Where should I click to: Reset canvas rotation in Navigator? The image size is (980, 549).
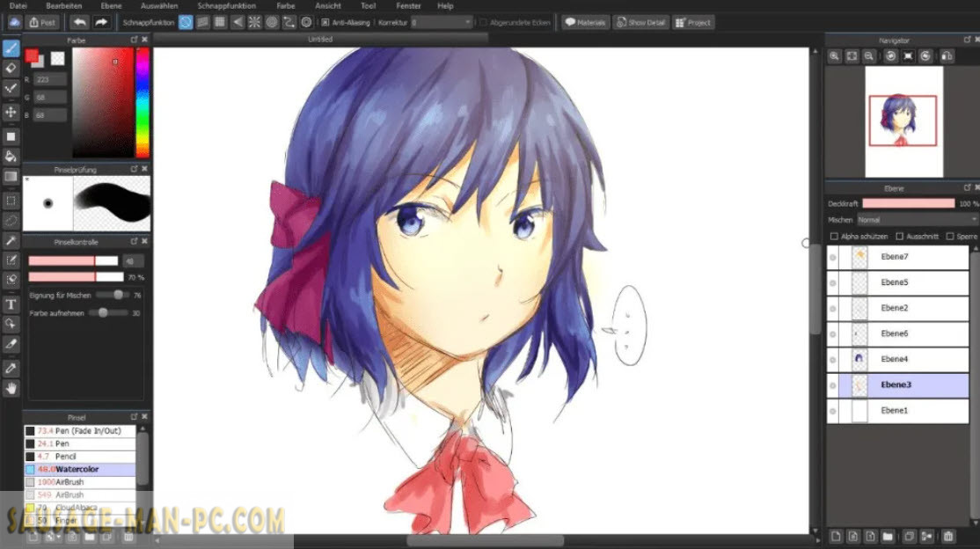point(908,56)
